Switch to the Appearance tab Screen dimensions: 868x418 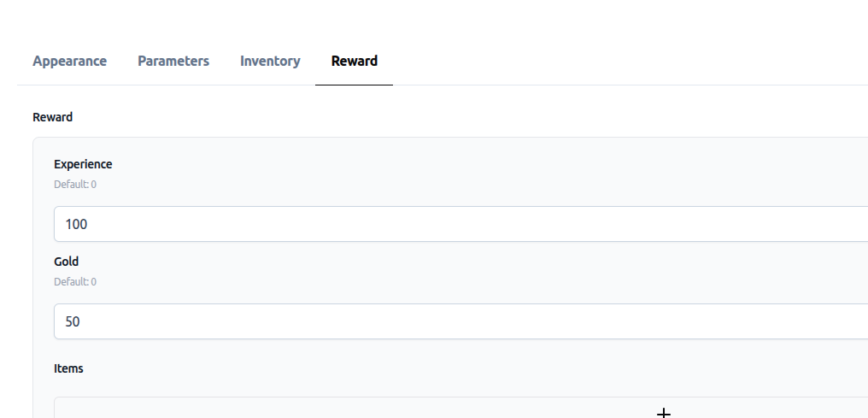click(69, 62)
